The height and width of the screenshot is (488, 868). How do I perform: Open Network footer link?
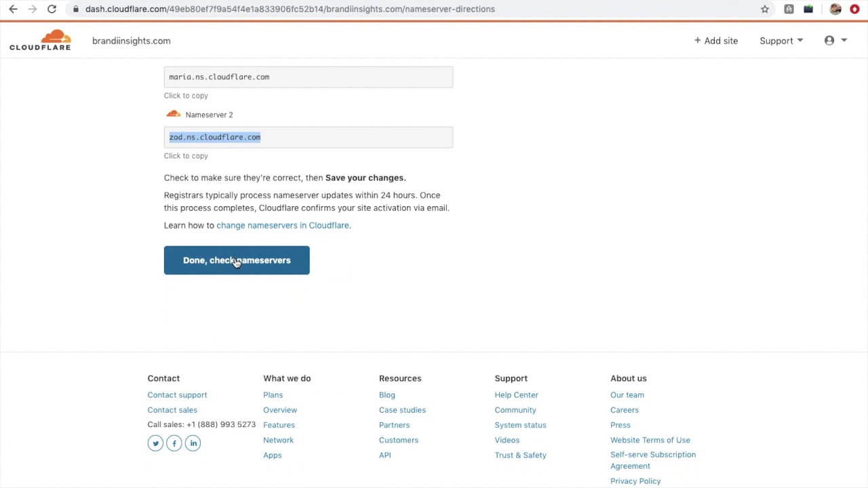point(278,440)
